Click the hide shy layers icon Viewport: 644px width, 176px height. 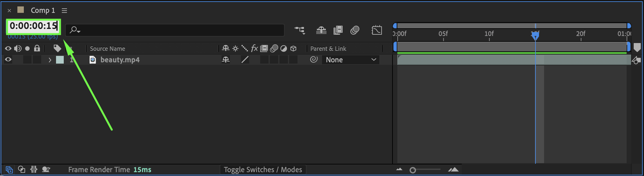pos(321,30)
